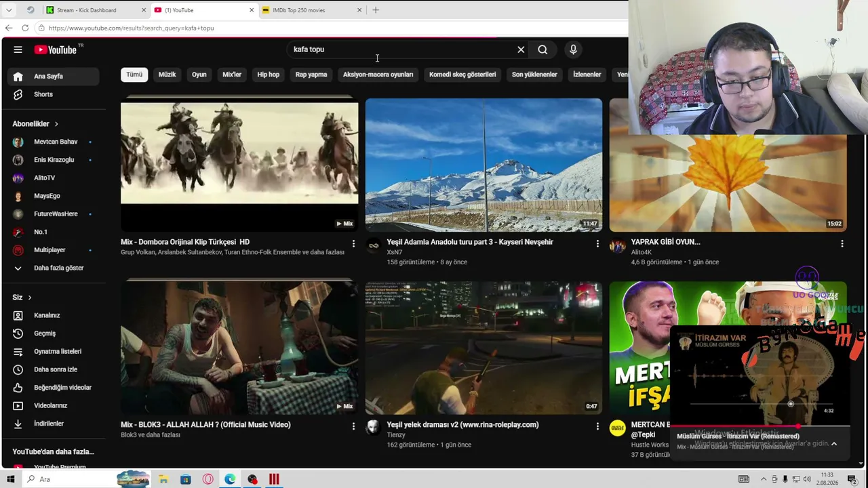
Task: Go back with the browser back arrow
Action: pyautogui.click(x=8, y=28)
